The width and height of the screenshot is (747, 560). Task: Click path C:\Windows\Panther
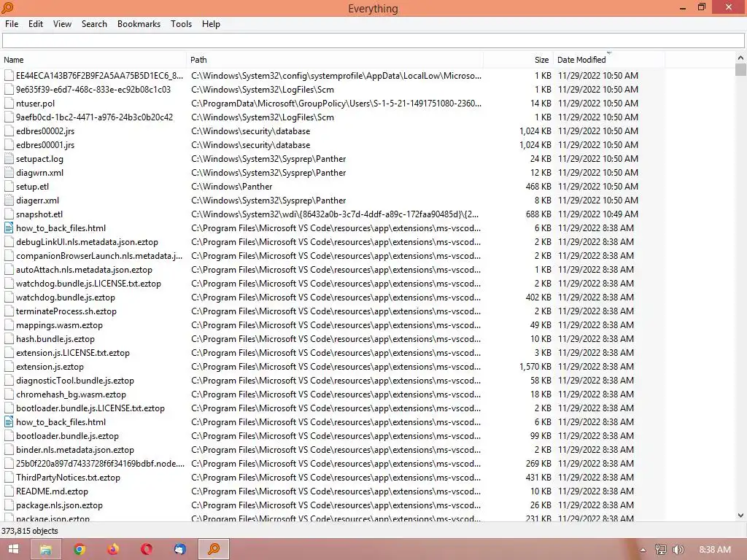pyautogui.click(x=232, y=186)
